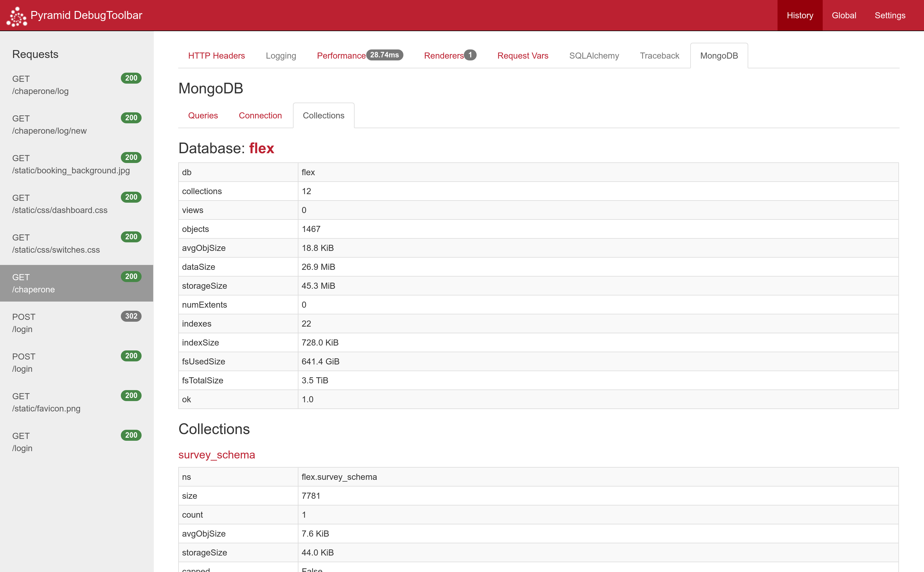Click the survey_schema collection heading
The width and height of the screenshot is (924, 572).
217,455
